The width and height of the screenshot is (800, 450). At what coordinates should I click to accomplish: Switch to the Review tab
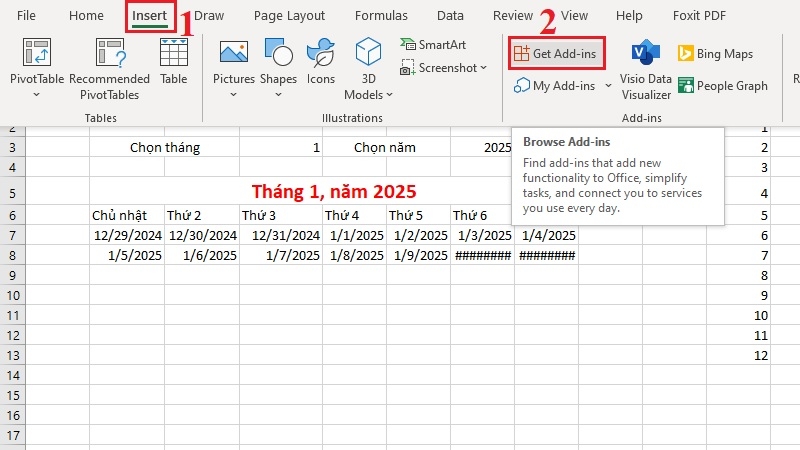(x=513, y=15)
